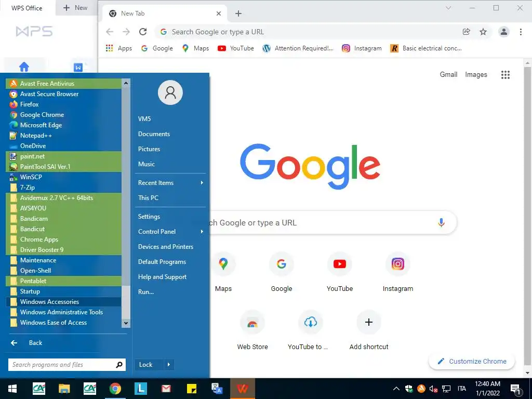The height and width of the screenshot is (399, 532).
Task: Click the ITA language indicator
Action: coord(461,389)
